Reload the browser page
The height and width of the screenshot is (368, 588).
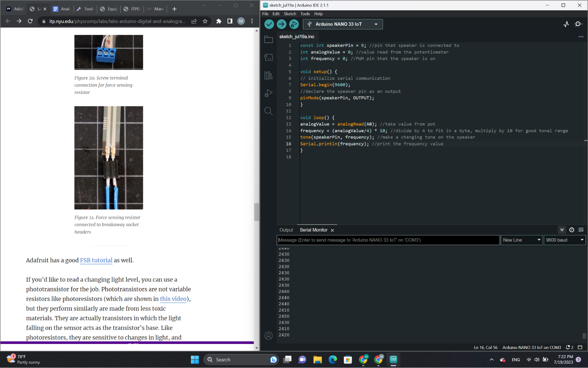[x=30, y=21]
